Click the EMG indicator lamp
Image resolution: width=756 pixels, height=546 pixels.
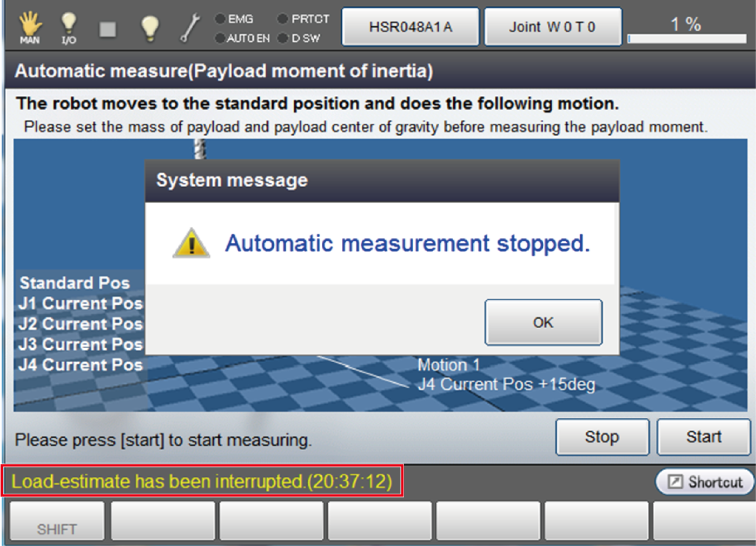click(x=220, y=19)
